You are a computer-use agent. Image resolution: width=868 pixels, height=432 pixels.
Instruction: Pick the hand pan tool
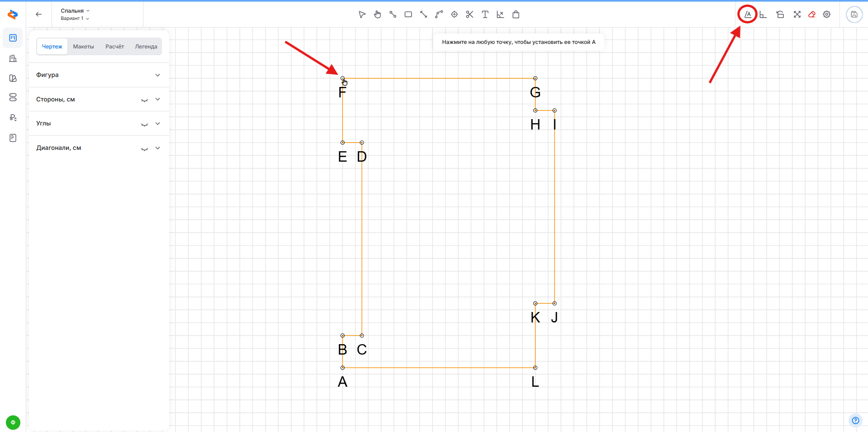tap(377, 14)
